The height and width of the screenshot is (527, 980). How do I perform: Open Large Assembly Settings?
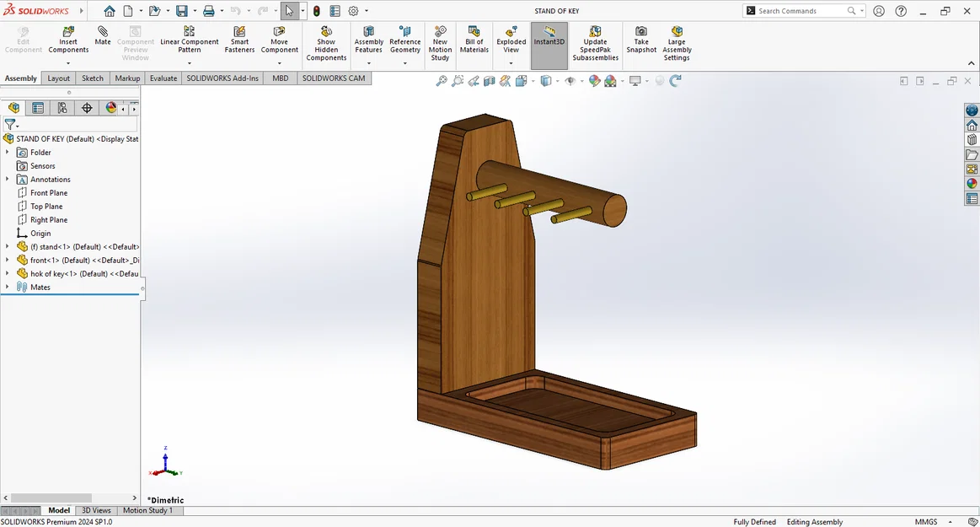677,44
